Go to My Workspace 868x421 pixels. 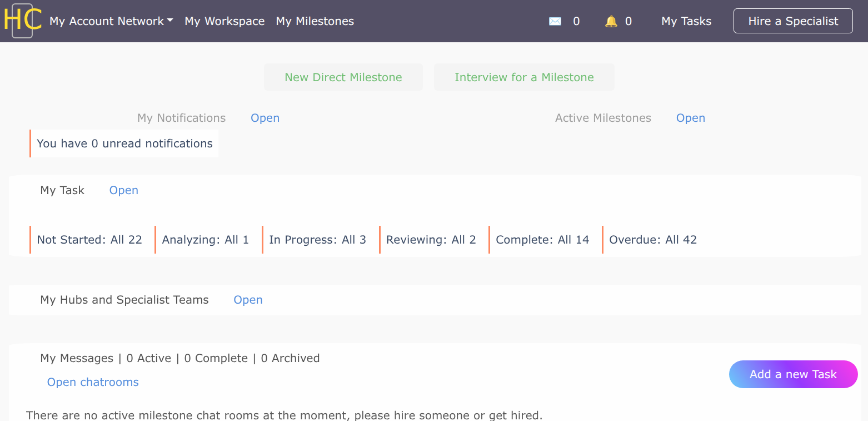coord(225,21)
